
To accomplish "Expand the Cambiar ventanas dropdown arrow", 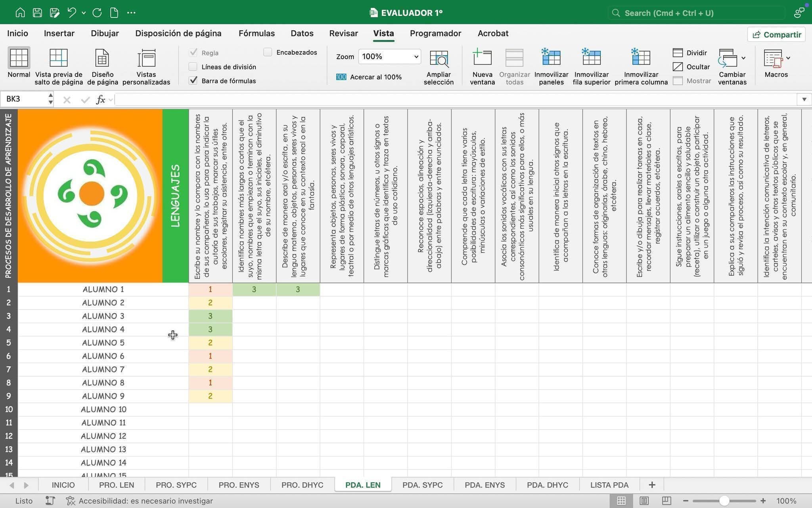I will [743, 58].
